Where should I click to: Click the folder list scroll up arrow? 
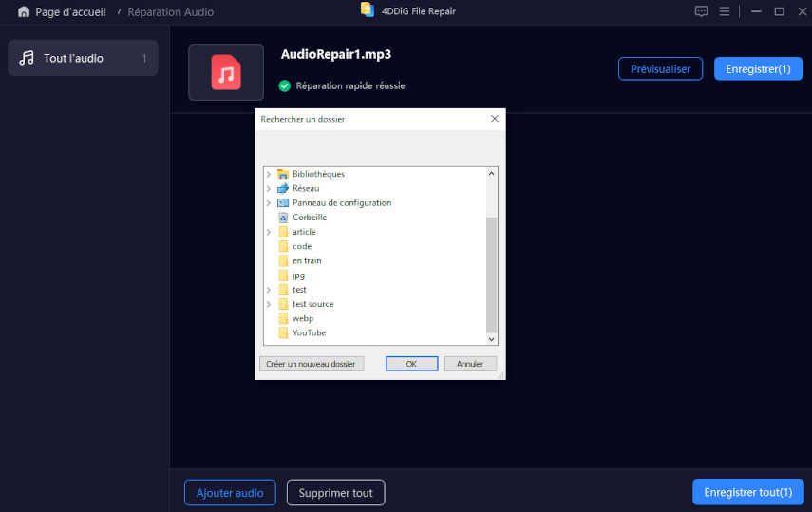(491, 174)
